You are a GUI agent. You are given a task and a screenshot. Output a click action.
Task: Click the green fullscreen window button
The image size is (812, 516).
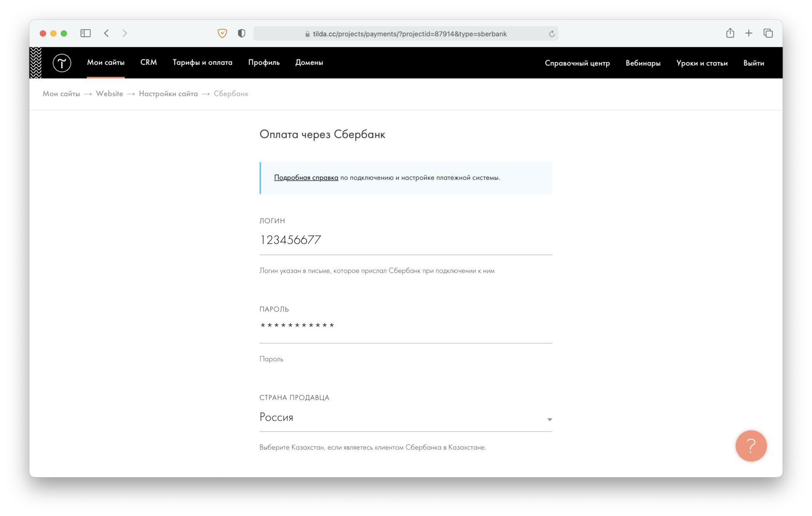point(64,33)
